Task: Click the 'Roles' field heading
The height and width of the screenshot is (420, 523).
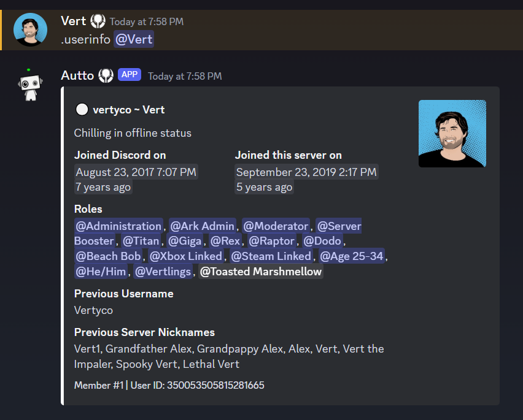Action: (x=88, y=209)
